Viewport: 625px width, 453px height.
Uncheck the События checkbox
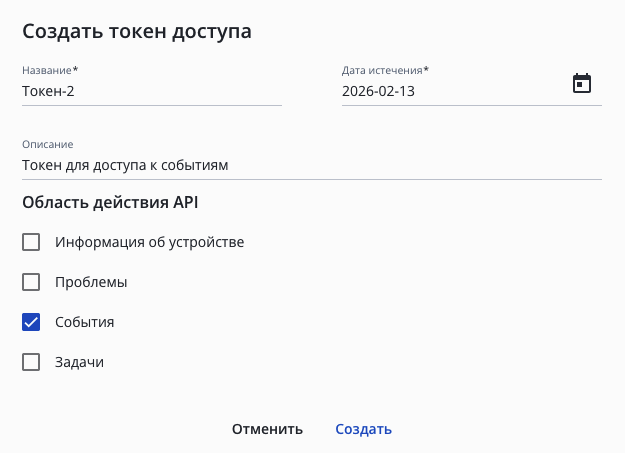coord(31,322)
